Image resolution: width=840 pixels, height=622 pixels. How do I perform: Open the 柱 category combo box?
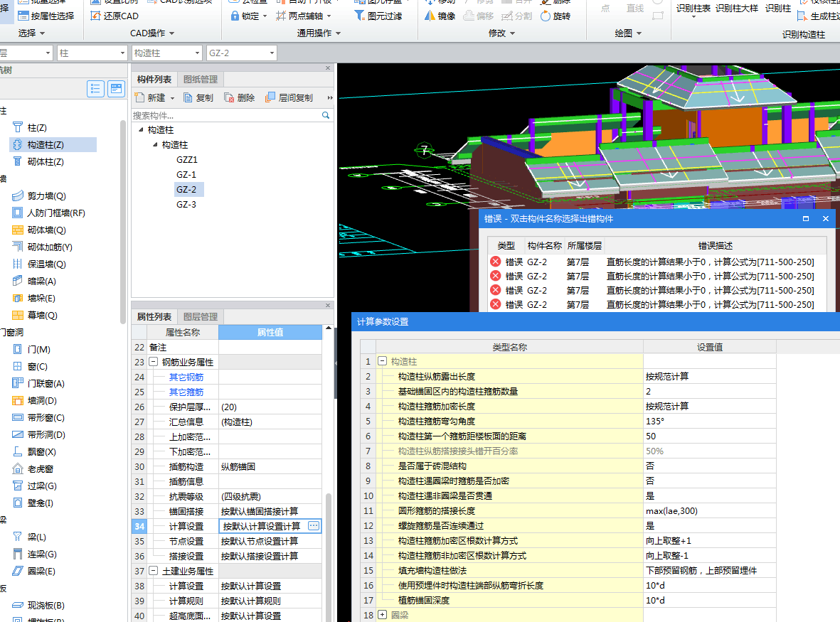pos(92,53)
